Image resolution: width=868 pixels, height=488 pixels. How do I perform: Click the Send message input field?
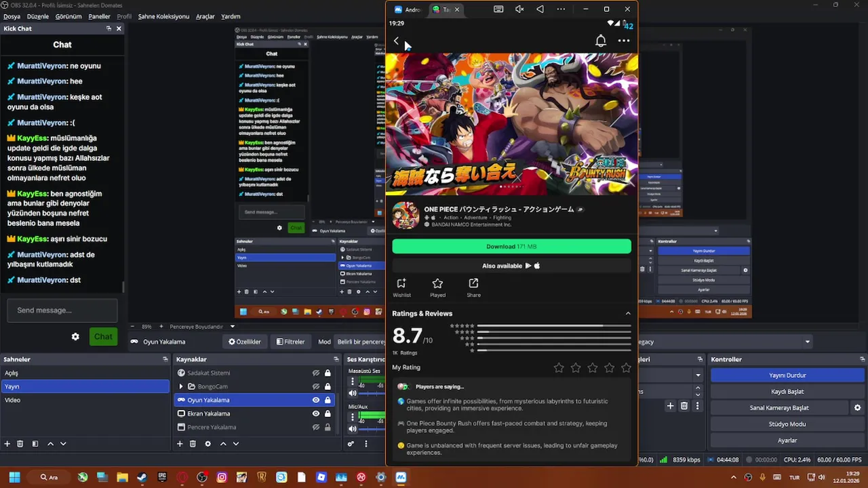pos(62,310)
